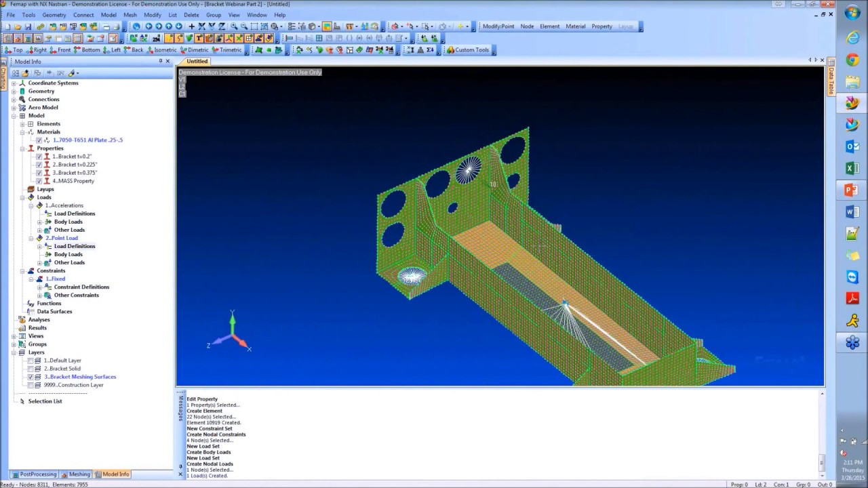Toggle the MASS Property checkbox
The image size is (868, 488).
(x=39, y=181)
